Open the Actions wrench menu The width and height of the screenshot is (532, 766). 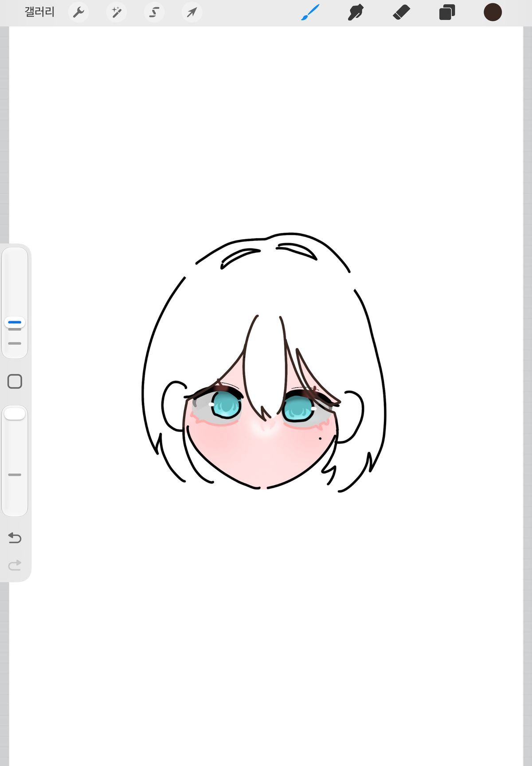click(x=78, y=12)
